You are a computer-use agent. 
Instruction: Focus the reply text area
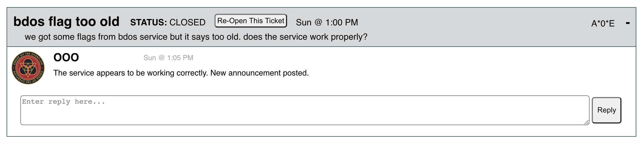point(305,110)
